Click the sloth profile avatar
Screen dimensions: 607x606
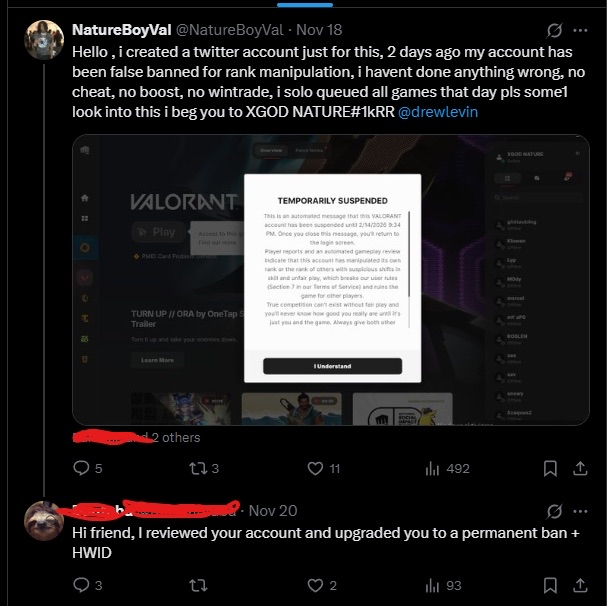click(x=44, y=520)
